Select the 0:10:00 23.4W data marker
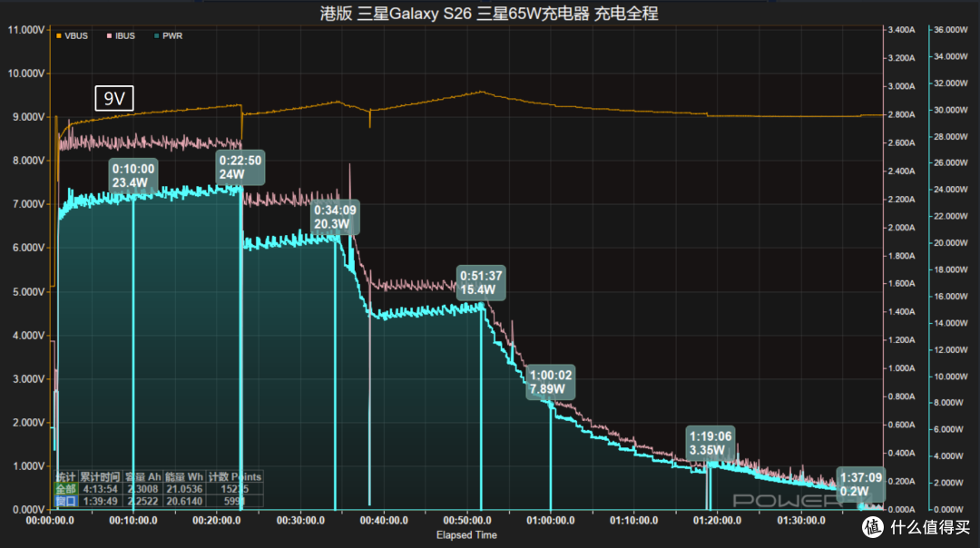The height and width of the screenshot is (548, 980). 133,176
